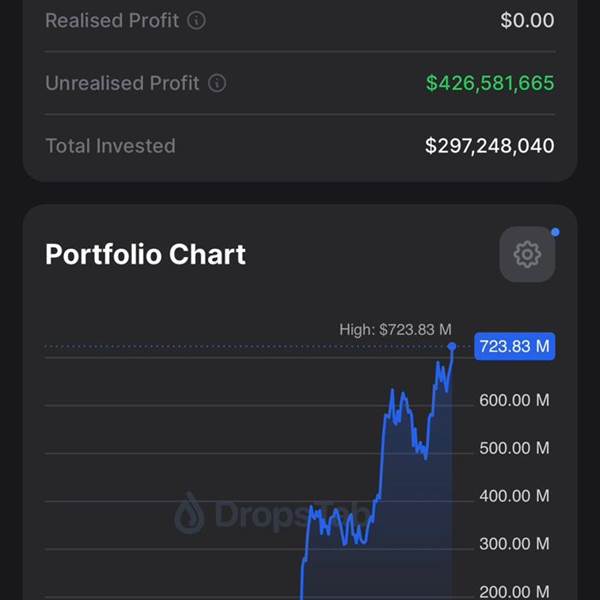This screenshot has width=600, height=600.
Task: Open Portfolio Chart settings gear
Action: click(527, 254)
